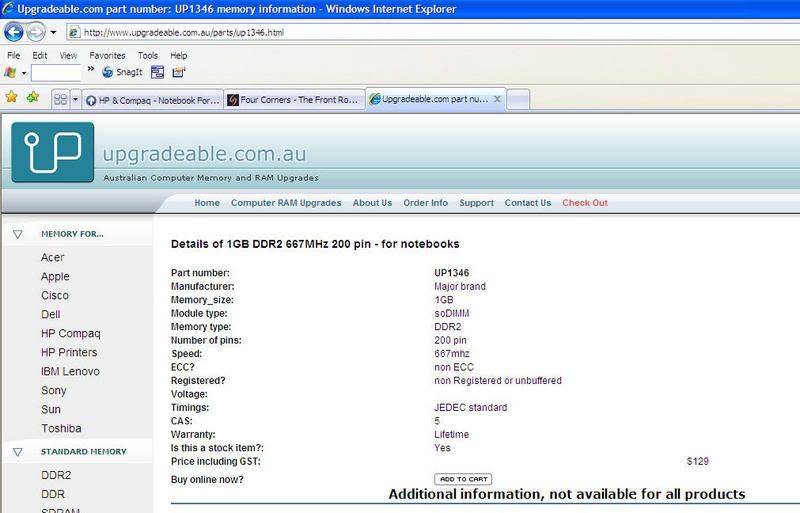Screen dimensions: 800x513
Task: Collapse the Standard Memory section triangle
Action: (18, 452)
